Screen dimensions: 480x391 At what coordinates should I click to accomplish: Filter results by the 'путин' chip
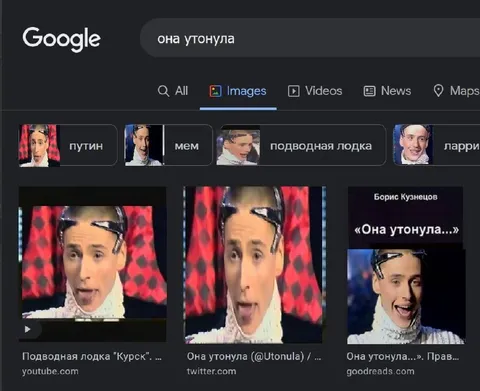point(68,145)
